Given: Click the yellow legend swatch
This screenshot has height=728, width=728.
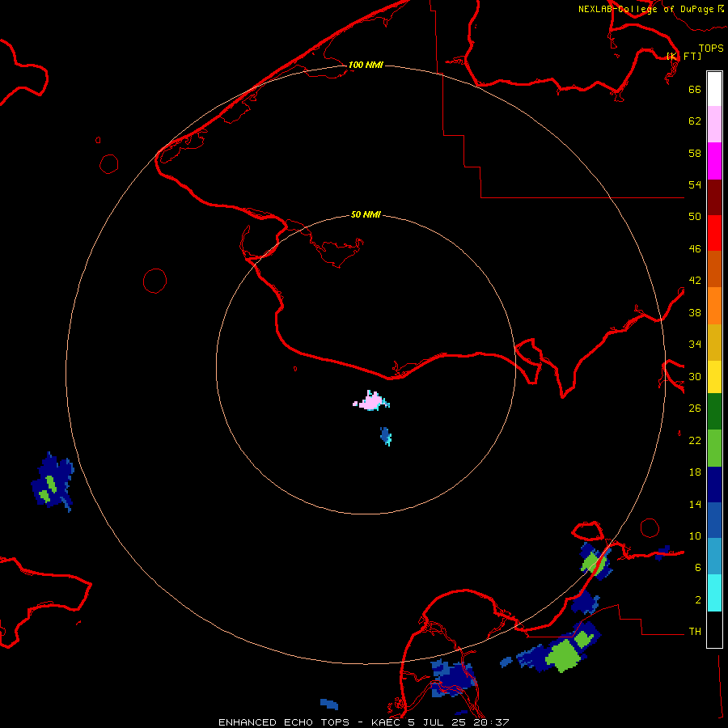Looking at the screenshot, I should point(714,377).
